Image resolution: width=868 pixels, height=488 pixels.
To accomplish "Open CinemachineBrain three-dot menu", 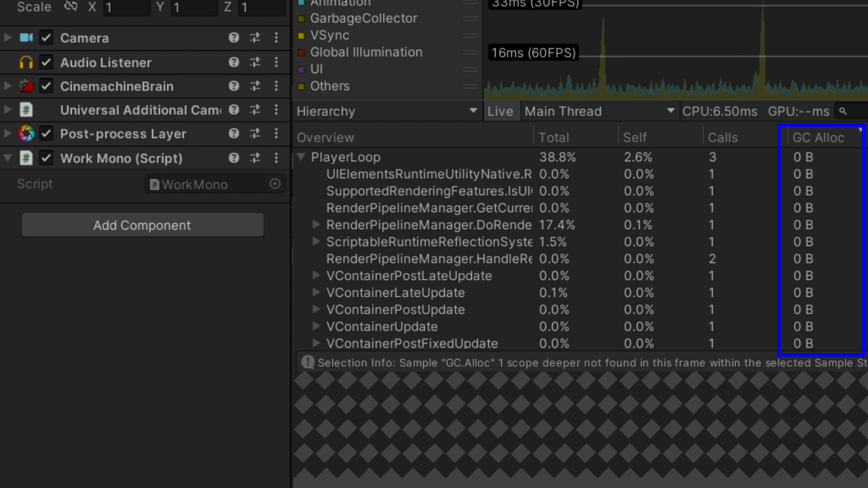I will [x=276, y=86].
